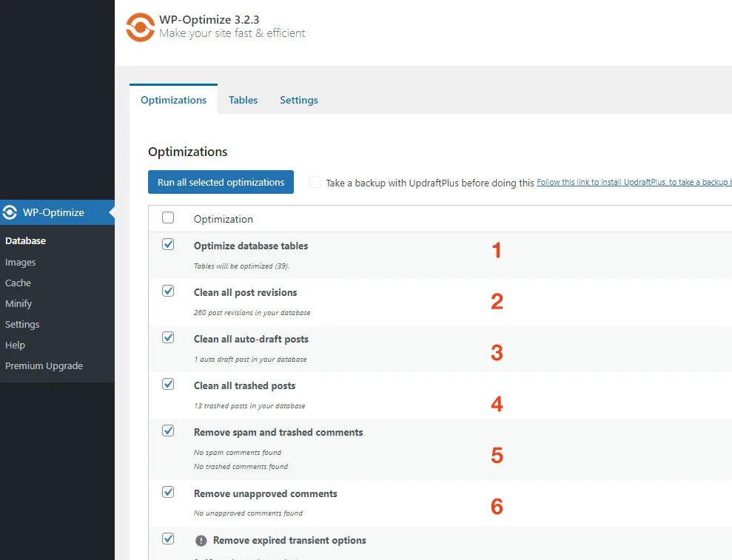Toggle the select-all Optimization header checkbox
The image size is (732, 560).
(x=168, y=217)
